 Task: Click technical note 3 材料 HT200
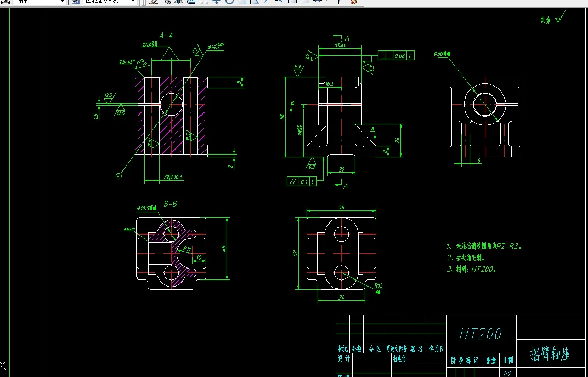click(x=471, y=269)
